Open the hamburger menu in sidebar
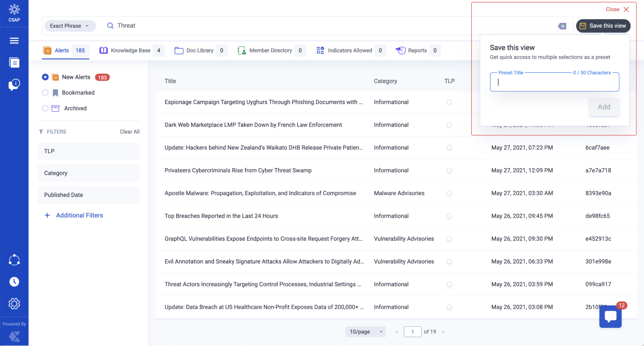The height and width of the screenshot is (346, 644). point(14,41)
